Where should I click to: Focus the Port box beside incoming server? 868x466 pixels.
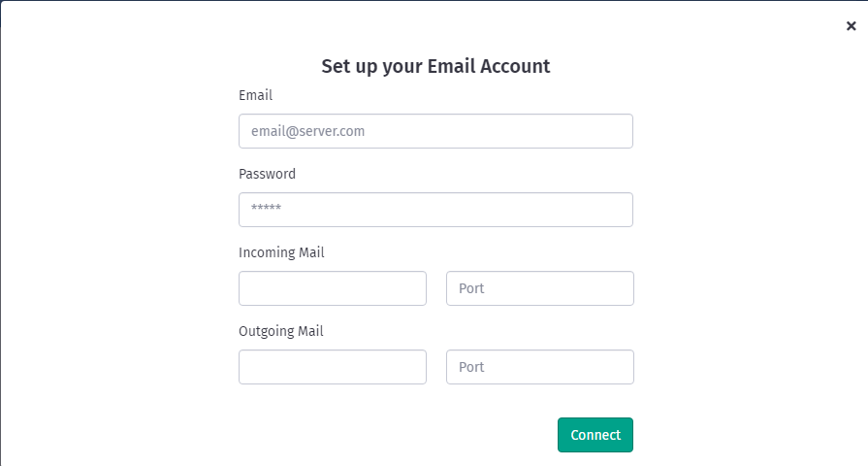539,288
